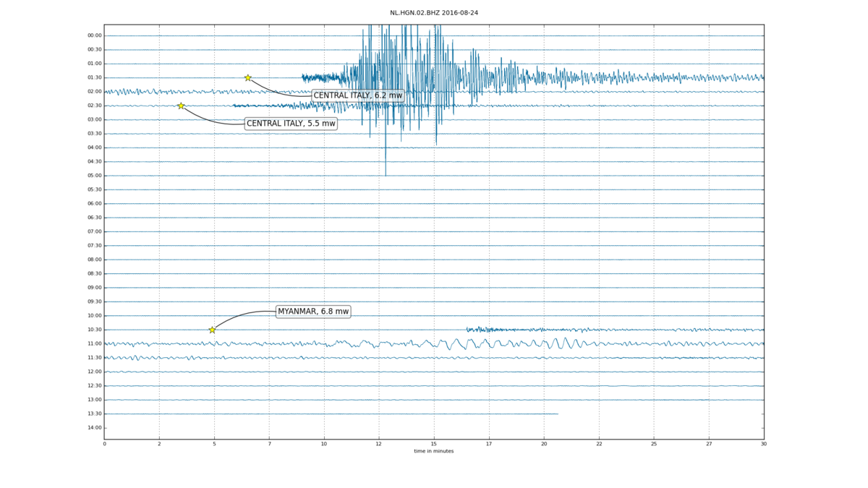Select the Myanmar earthquake star marker
The height and width of the screenshot is (488, 868).
coord(212,330)
